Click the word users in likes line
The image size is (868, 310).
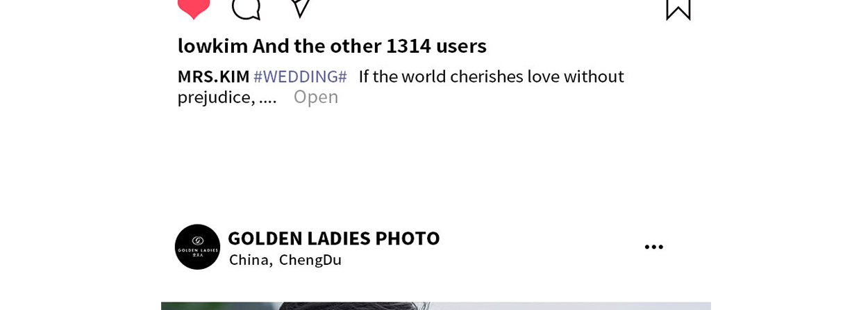[x=461, y=46]
